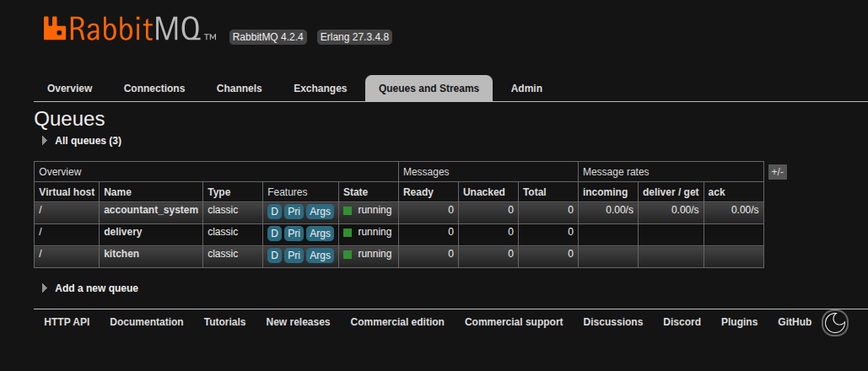Sort queues by the Type column header
868x371 pixels.
218,192
